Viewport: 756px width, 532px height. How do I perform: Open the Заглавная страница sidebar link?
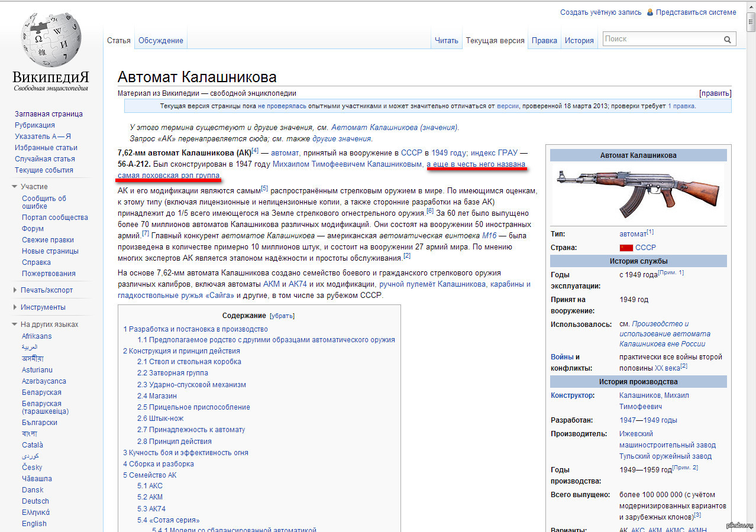(49, 114)
